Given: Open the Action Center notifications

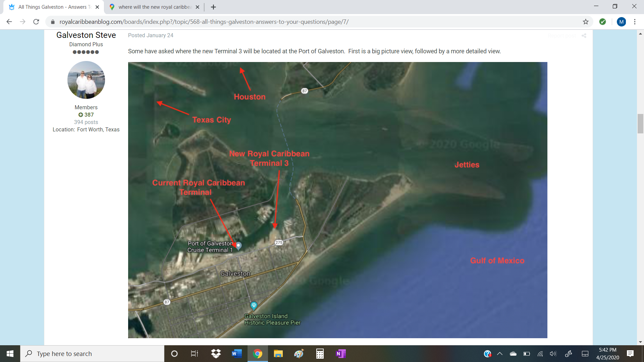Looking at the screenshot, I should point(630,354).
